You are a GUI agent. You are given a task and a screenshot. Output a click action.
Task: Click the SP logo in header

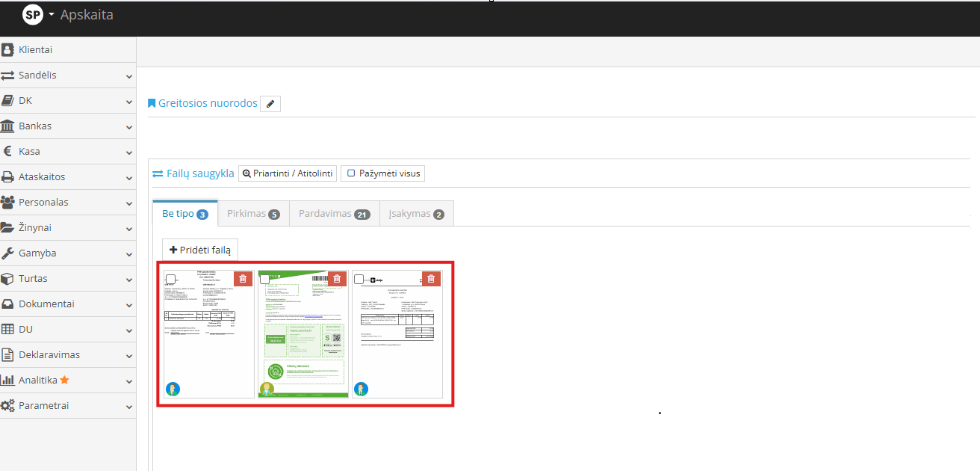[33, 14]
